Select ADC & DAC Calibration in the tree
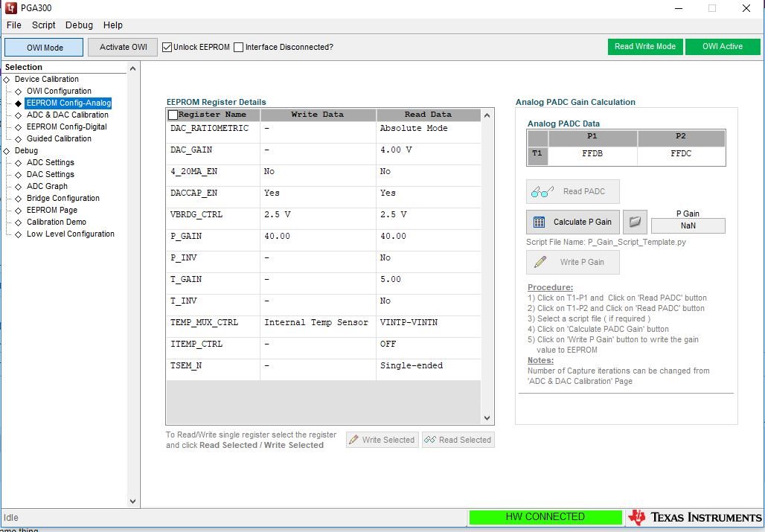 (x=67, y=115)
